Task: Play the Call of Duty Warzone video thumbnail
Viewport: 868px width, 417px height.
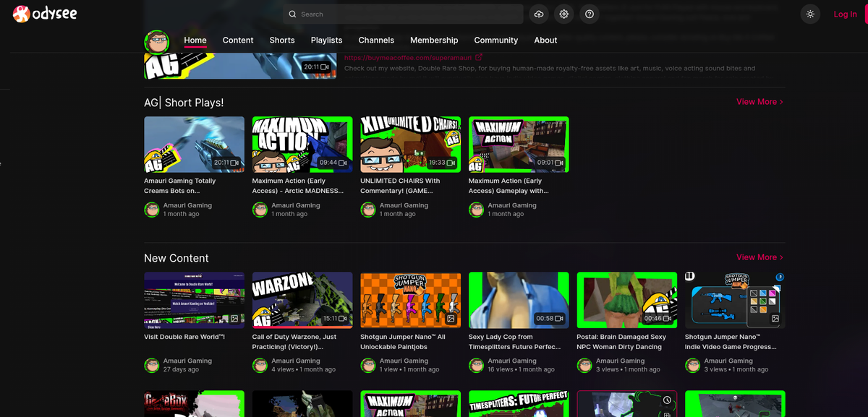Action: point(302,299)
